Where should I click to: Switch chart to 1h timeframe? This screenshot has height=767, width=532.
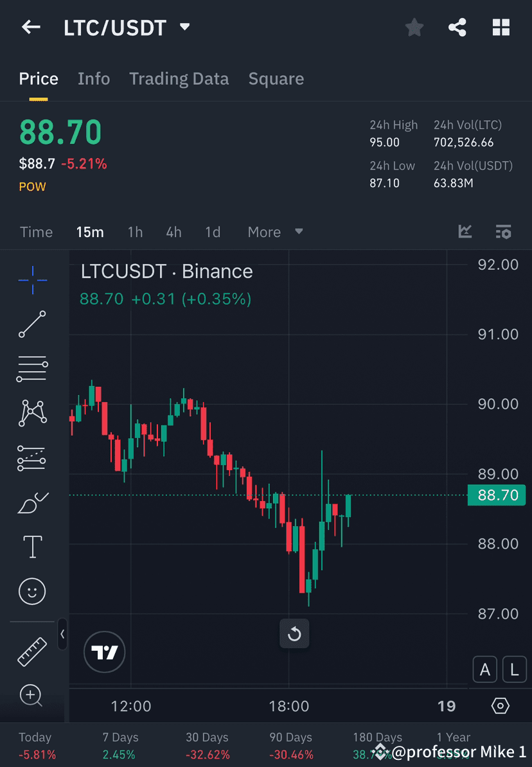[135, 232]
